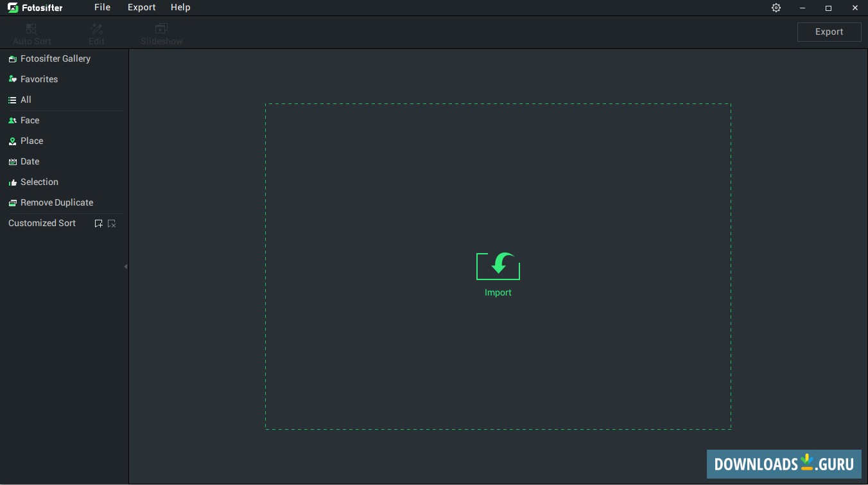Viewport: 868px width, 485px height.
Task: Open the File menu
Action: pyautogui.click(x=102, y=7)
